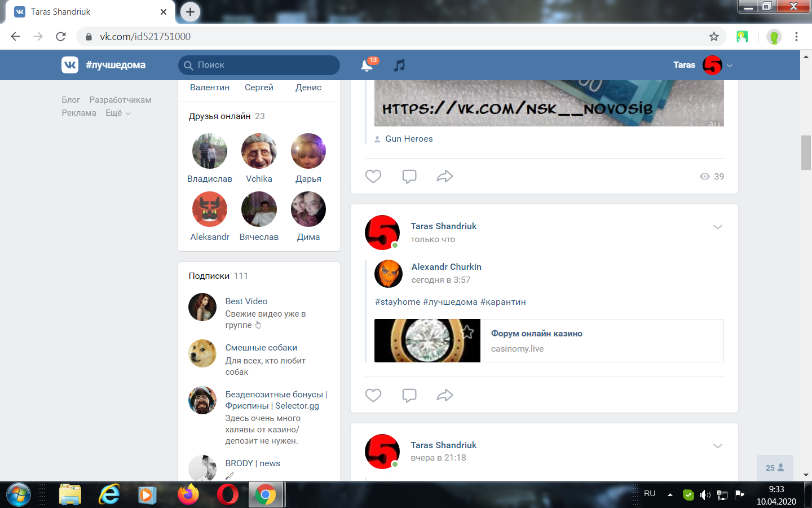Click the browser back arrow
812x508 pixels.
tap(15, 37)
